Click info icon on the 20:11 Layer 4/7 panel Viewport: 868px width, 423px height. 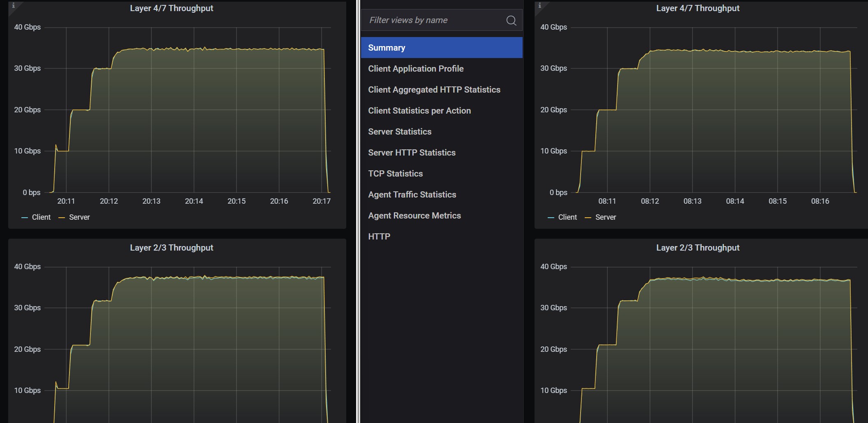pyautogui.click(x=13, y=5)
